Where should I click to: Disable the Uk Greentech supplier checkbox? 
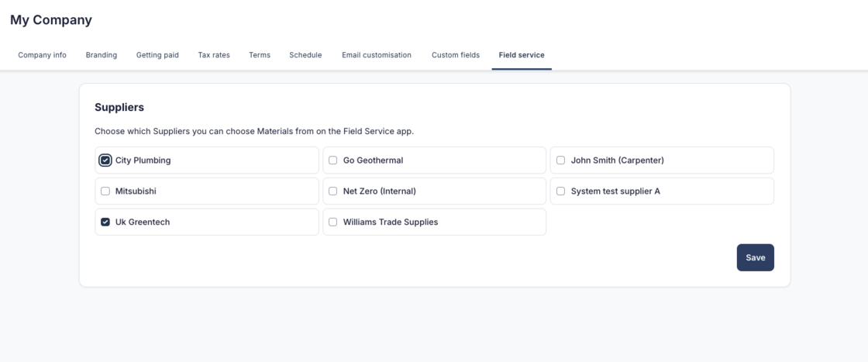[105, 222]
